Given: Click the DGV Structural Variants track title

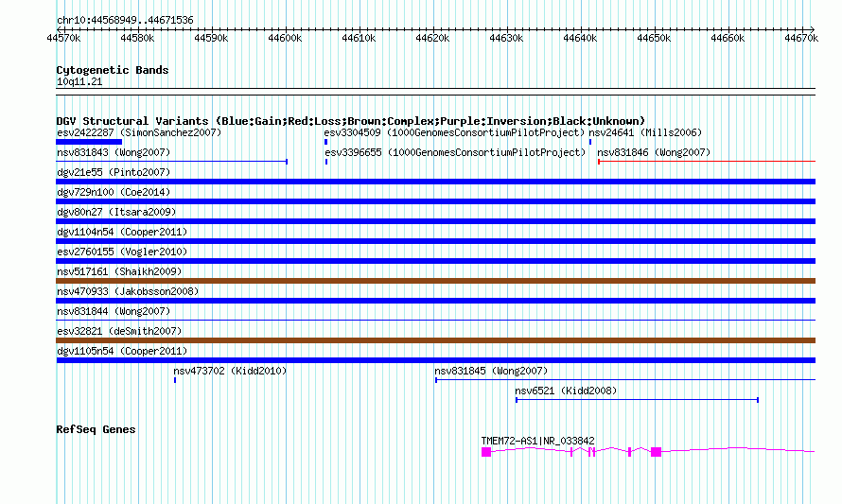Looking at the screenshot, I should coord(351,121).
